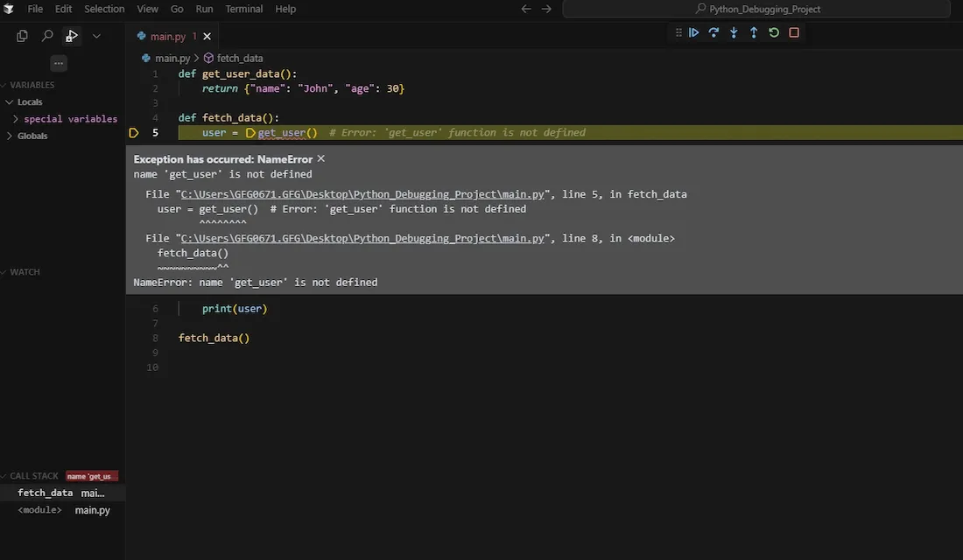This screenshot has width=963, height=560.
Task: Select the Run and Debug view icon
Action: tap(73, 36)
